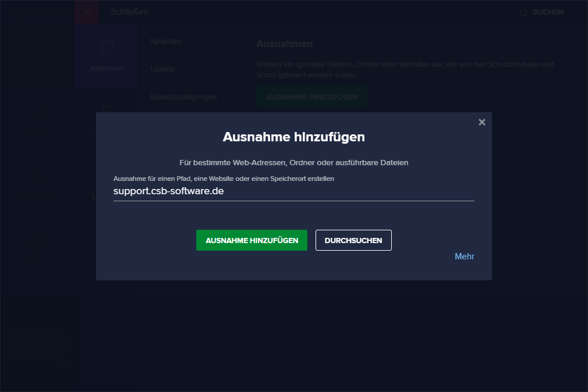Click the dimmed Ausnahme hinzufügen button under Ausnahmen

pos(311,97)
